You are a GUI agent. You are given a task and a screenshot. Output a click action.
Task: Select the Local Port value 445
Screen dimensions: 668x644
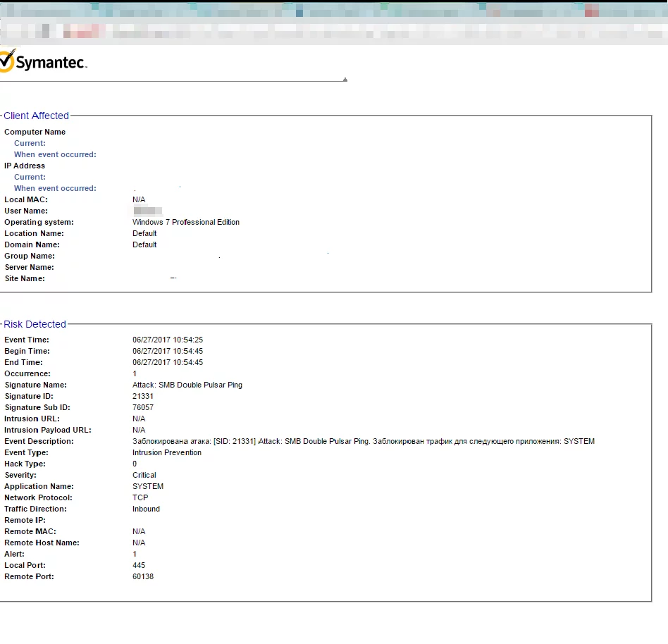tap(139, 566)
